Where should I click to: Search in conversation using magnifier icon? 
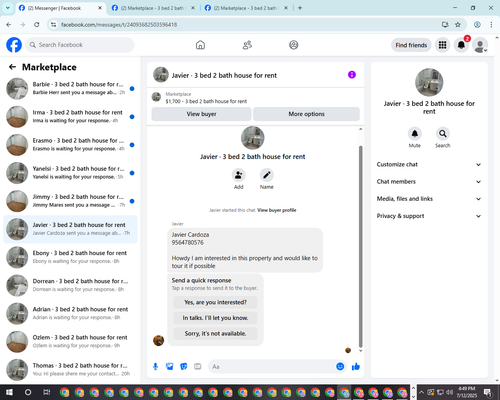[x=443, y=134]
